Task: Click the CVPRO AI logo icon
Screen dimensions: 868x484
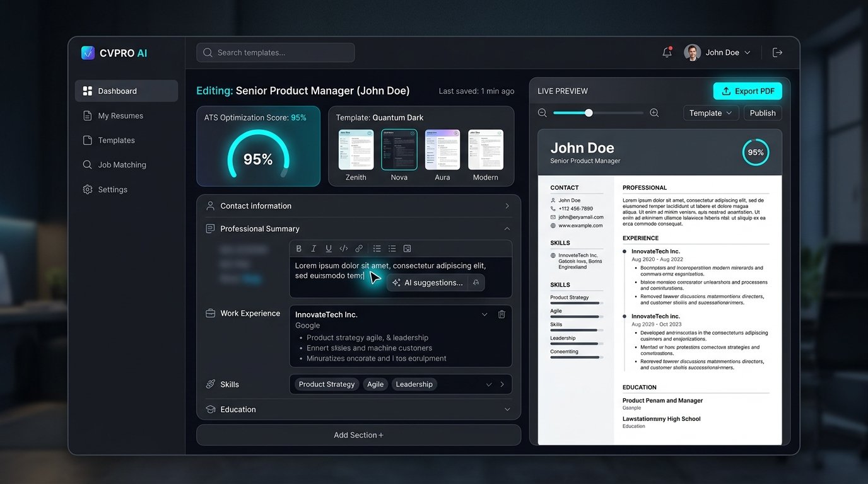Action: (x=88, y=53)
